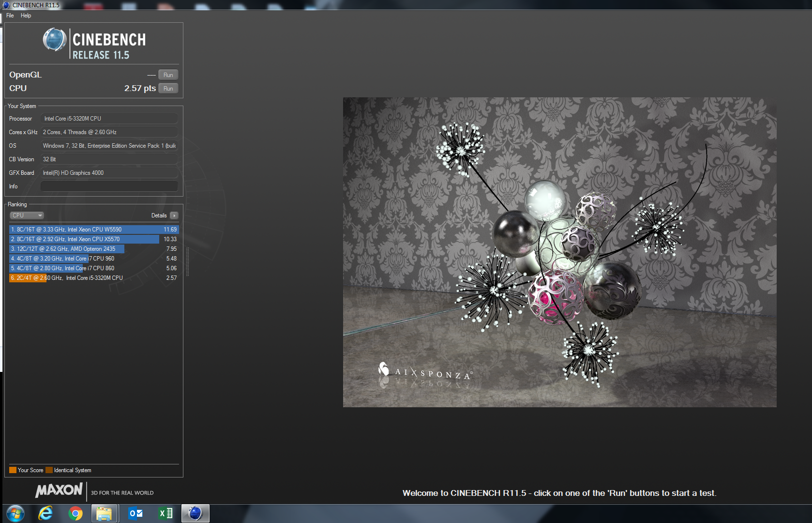
Task: Select ranking entry Intel Xeon CPU X5570
Action: (x=94, y=239)
